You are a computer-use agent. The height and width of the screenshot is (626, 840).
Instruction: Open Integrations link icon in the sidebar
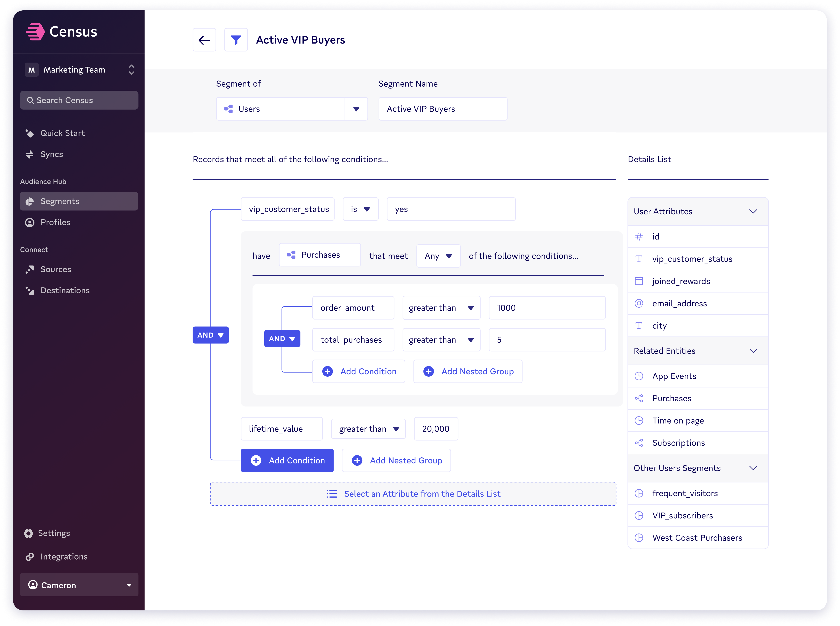[30, 557]
